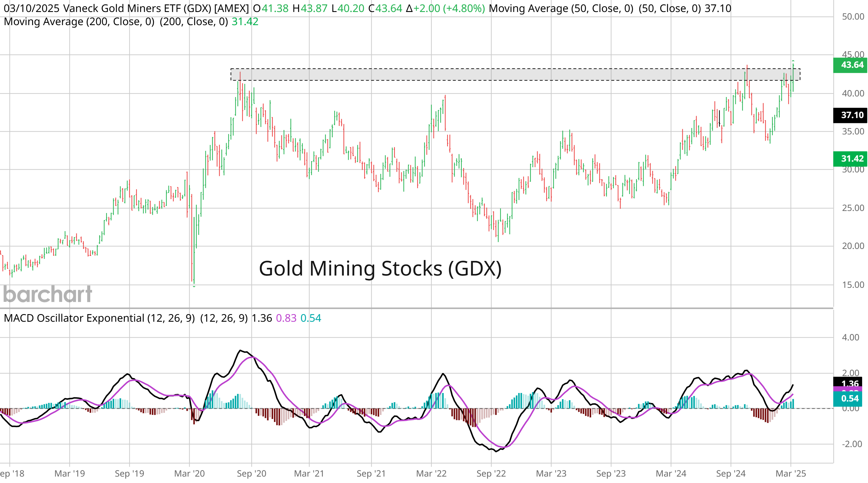Image resolution: width=868 pixels, height=483 pixels.
Task: Click the gray dashed resistance zone rectangle
Action: coord(515,75)
